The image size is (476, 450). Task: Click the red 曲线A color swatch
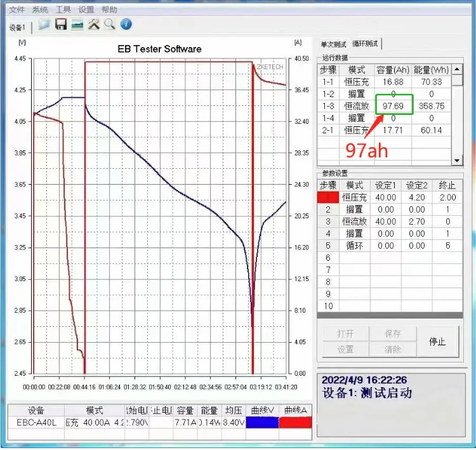[295, 422]
